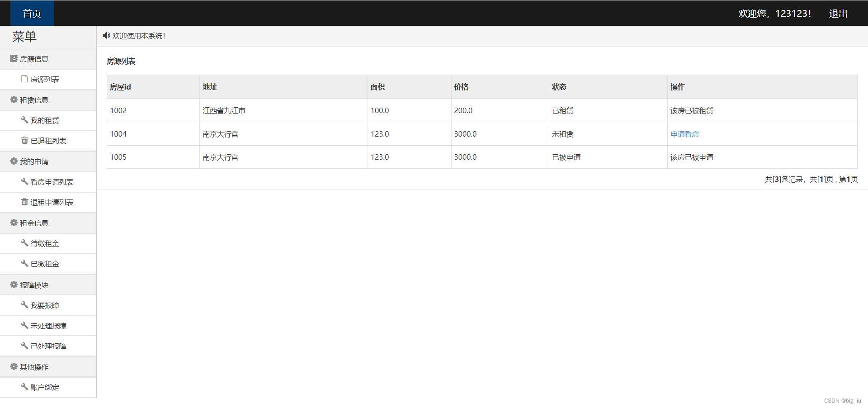Screen dimensions: 868x408
Task: Open the 账户绑定 menu item
Action: 48,387
